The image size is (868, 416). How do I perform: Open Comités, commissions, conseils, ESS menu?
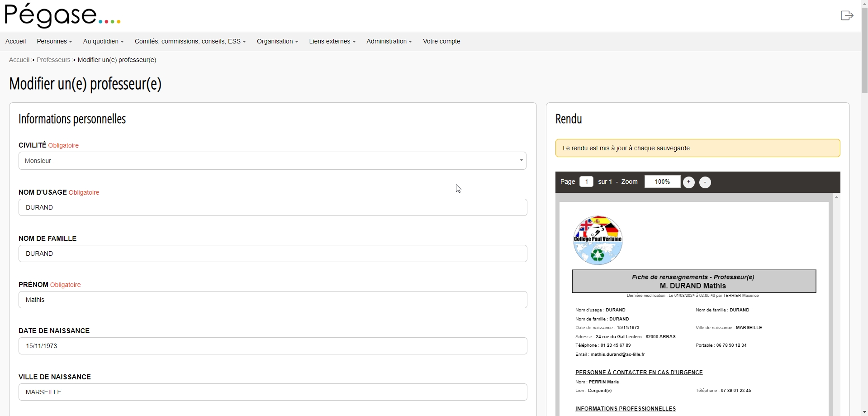(190, 41)
